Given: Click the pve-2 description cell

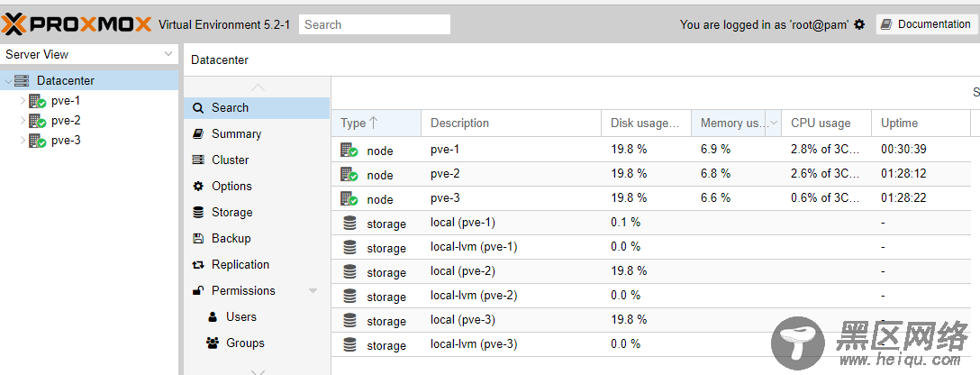Looking at the screenshot, I should click(512, 174).
